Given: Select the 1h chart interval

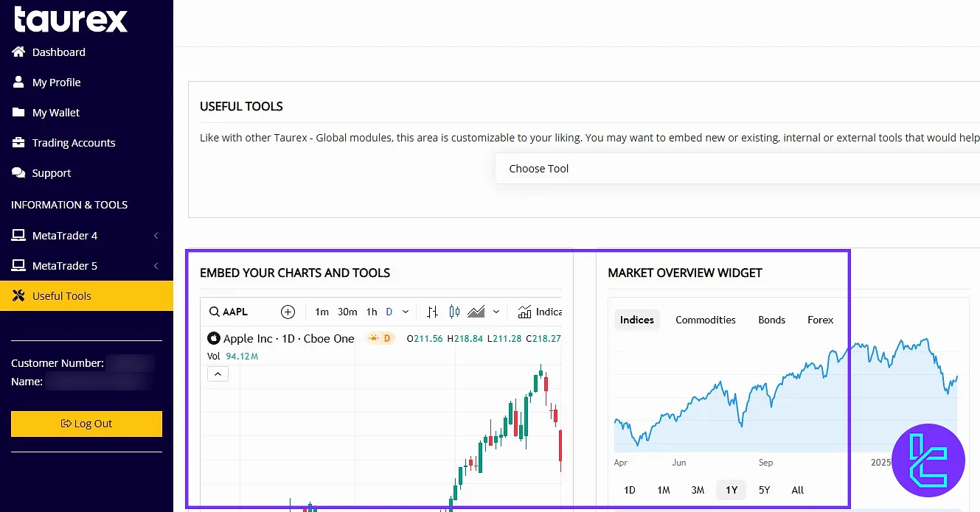Looking at the screenshot, I should 372,312.
